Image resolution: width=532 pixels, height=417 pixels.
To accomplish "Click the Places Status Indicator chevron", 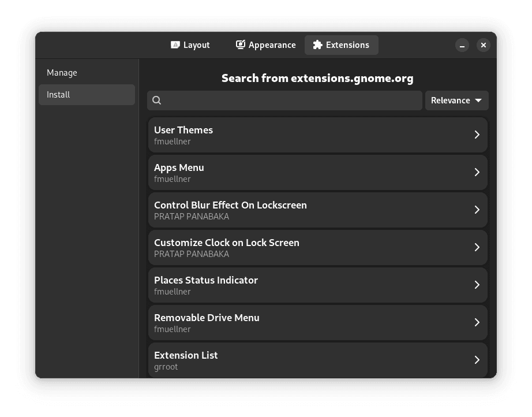I will click(x=477, y=285).
